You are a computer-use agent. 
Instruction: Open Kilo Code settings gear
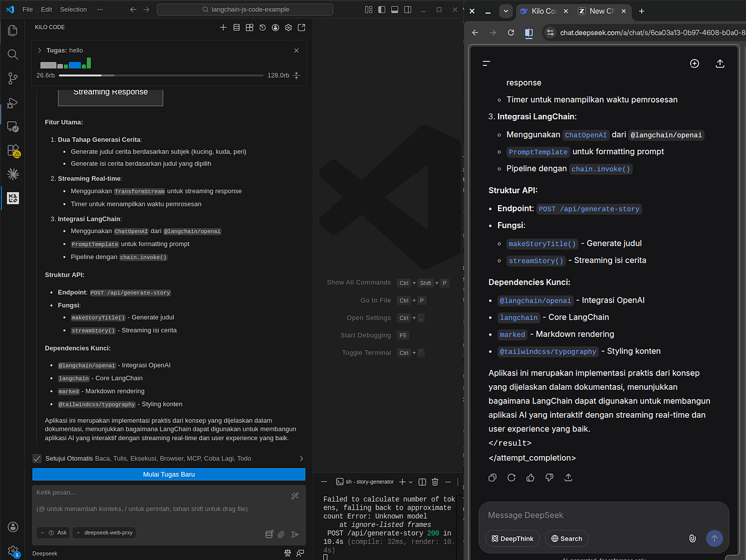coord(288,27)
